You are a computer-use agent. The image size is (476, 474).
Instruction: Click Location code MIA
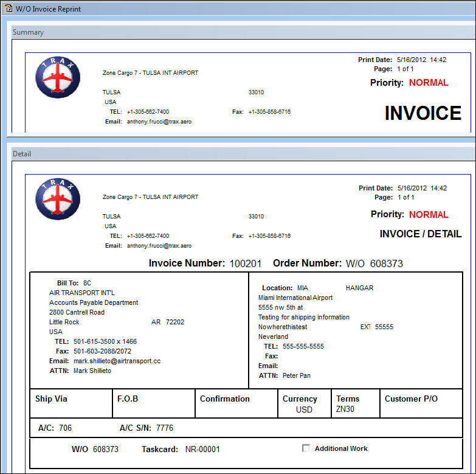303,288
